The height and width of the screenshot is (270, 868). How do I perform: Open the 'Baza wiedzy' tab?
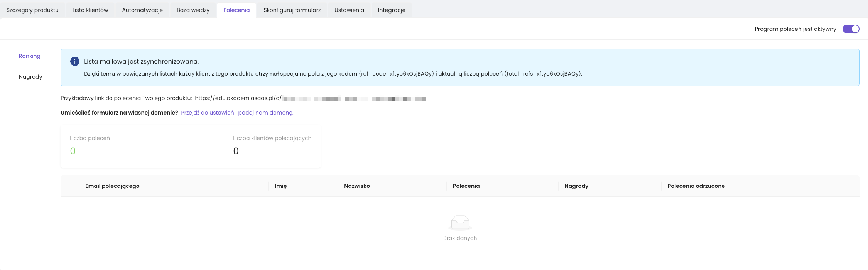193,10
